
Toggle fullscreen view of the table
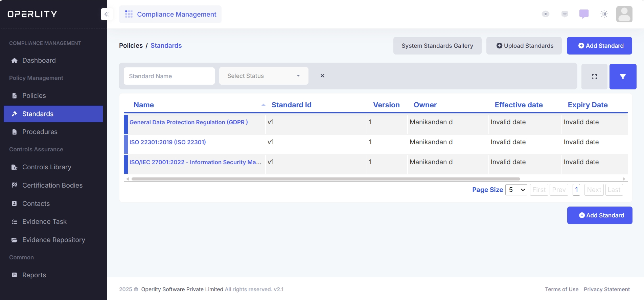coord(594,77)
